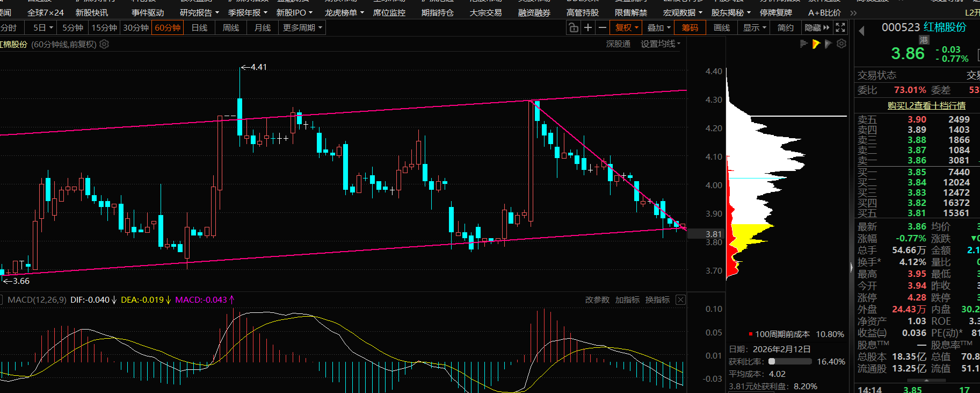Open 席位监控 menu item

click(389, 12)
